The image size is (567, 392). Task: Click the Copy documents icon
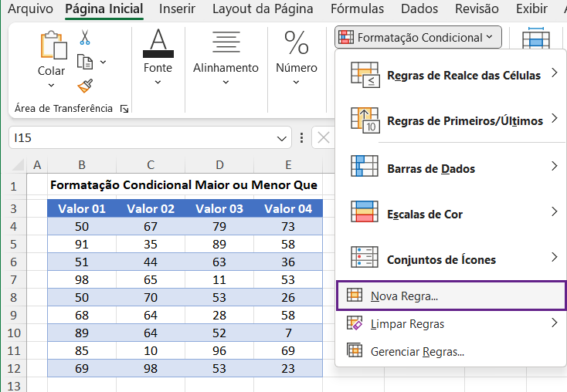click(85, 62)
